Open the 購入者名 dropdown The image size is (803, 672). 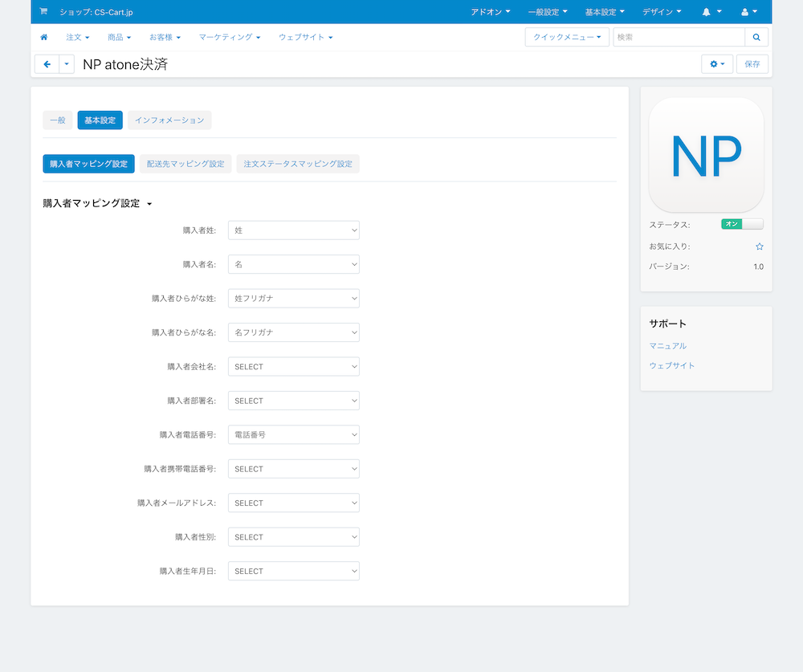[x=293, y=264]
